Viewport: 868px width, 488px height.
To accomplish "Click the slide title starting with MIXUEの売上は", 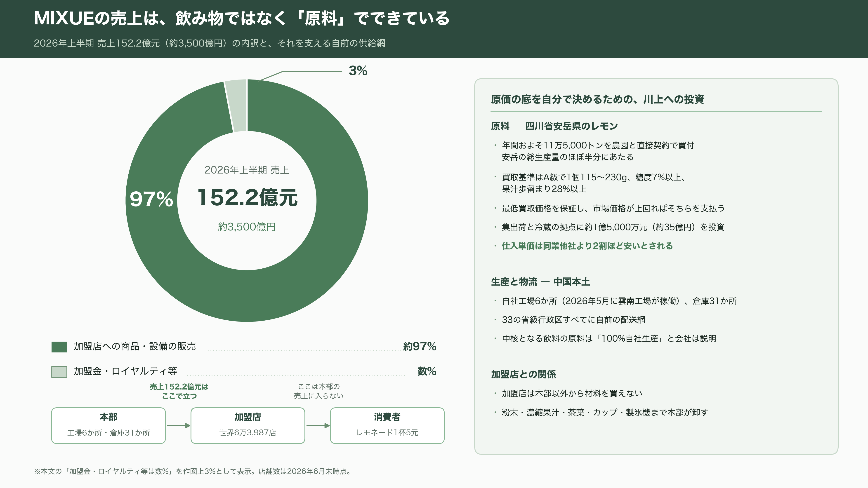I will (242, 18).
